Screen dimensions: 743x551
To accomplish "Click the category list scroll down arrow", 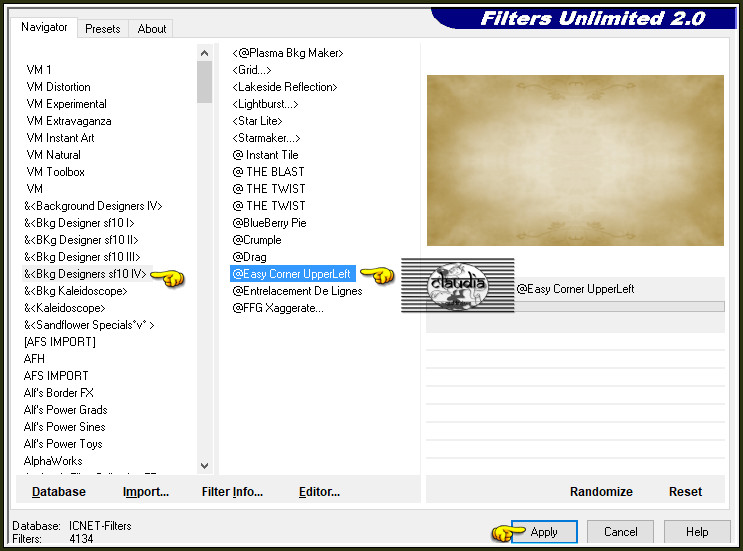I will (205, 466).
